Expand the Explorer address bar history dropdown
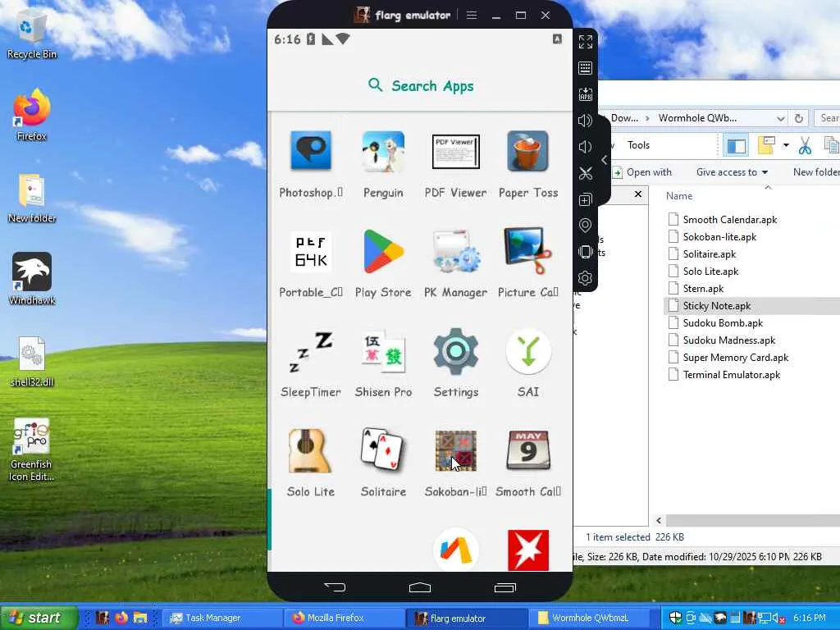 [781, 118]
